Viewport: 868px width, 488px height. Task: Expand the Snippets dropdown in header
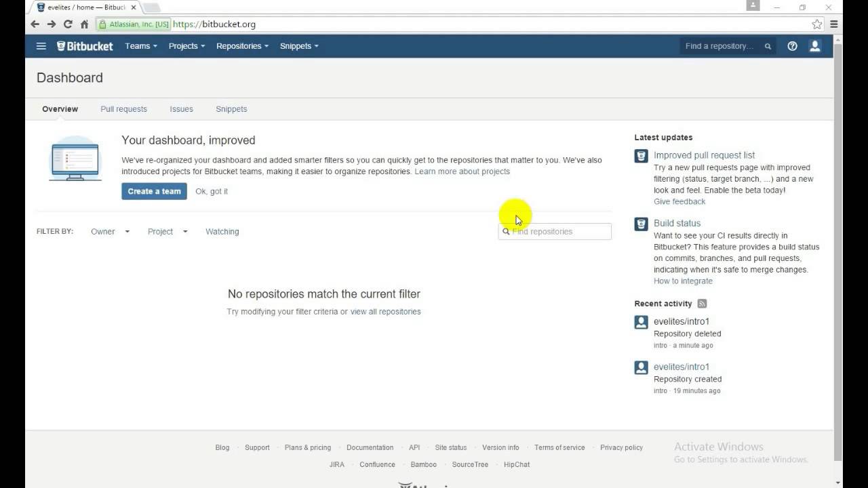click(x=299, y=46)
